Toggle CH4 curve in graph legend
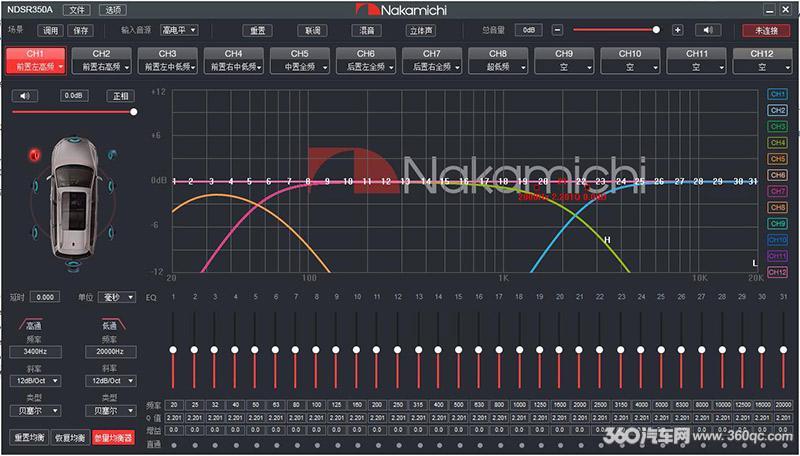Image resolution: width=800 pixels, height=456 pixels. 777,143
